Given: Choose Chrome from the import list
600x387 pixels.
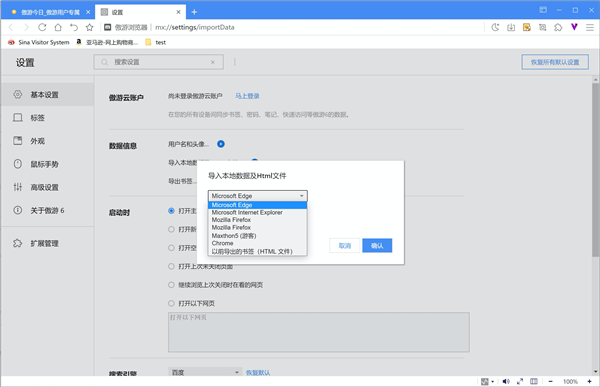Looking at the screenshot, I should click(258, 243).
